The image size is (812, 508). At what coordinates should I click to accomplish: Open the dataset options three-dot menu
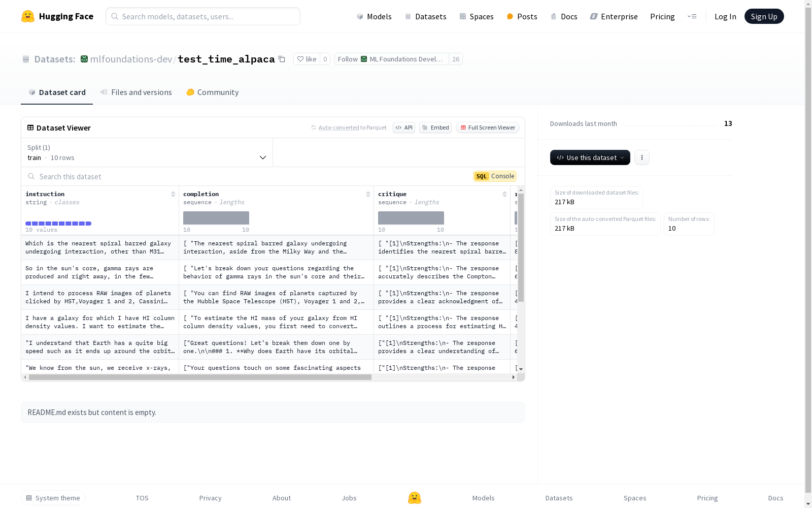click(x=642, y=157)
